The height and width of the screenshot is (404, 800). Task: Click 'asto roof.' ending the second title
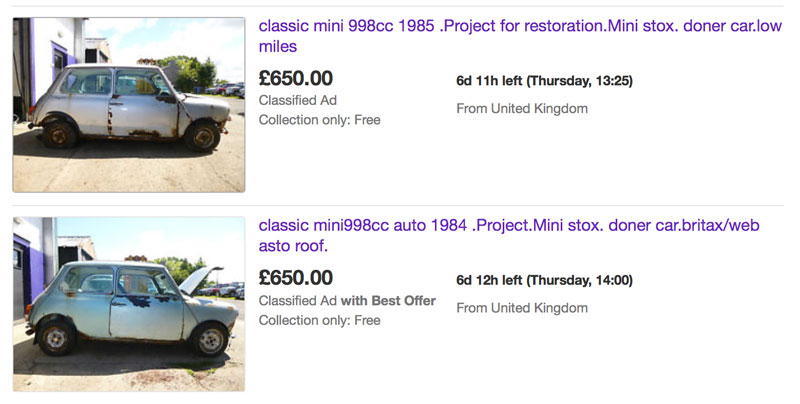pos(293,246)
